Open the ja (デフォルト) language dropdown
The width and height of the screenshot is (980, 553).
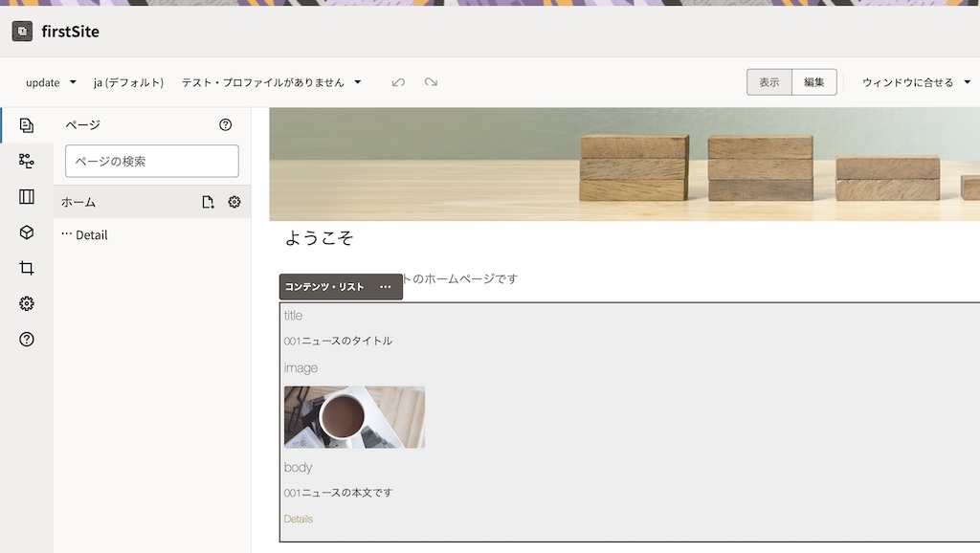(128, 82)
